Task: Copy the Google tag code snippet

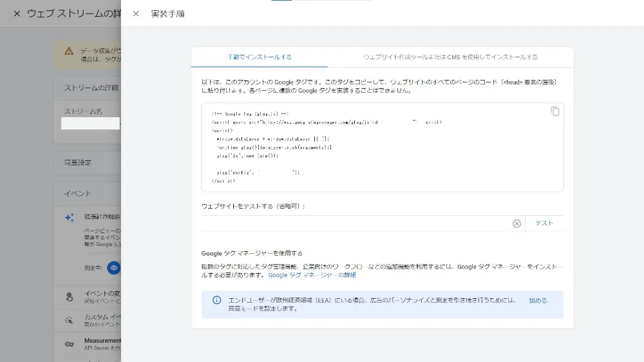Action: tap(555, 111)
